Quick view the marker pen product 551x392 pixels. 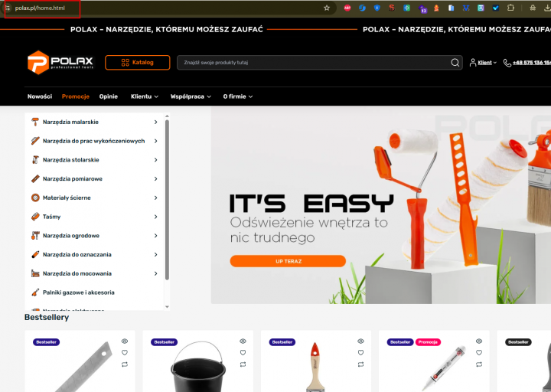click(479, 341)
